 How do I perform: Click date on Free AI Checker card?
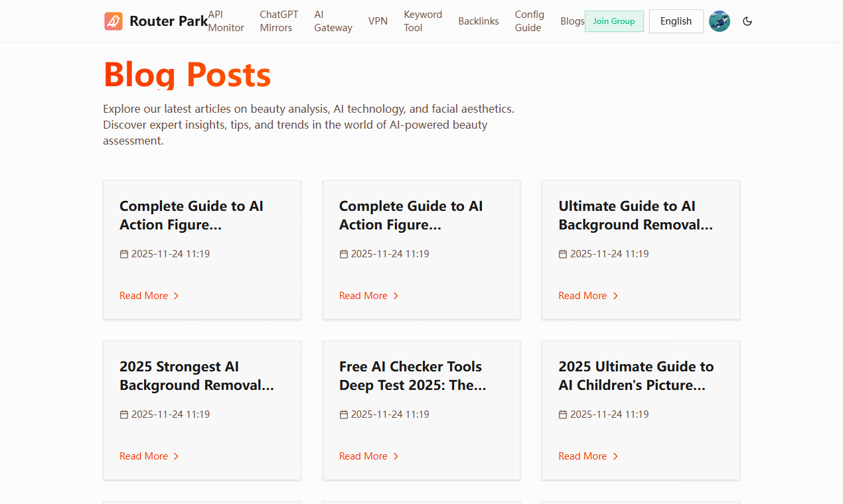390,414
